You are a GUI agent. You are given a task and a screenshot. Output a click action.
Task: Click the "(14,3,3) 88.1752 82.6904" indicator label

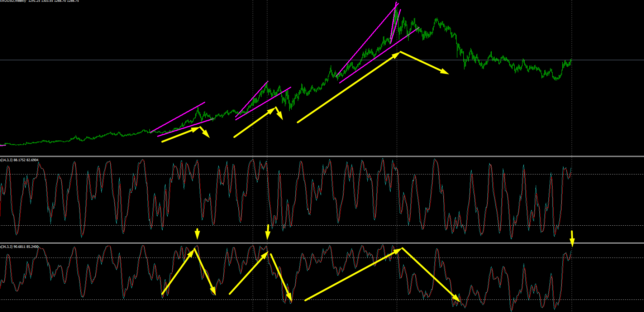click(19, 160)
